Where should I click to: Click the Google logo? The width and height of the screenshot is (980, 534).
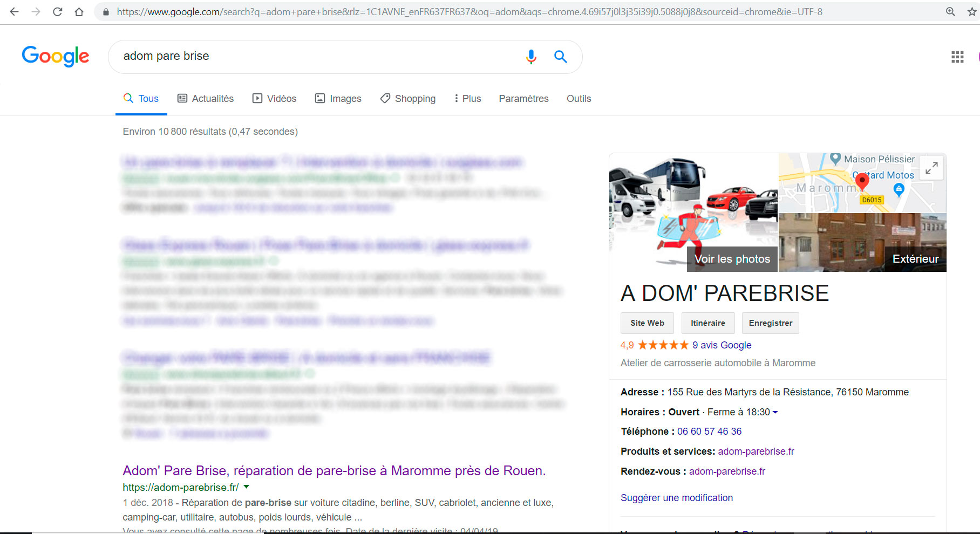(x=56, y=56)
